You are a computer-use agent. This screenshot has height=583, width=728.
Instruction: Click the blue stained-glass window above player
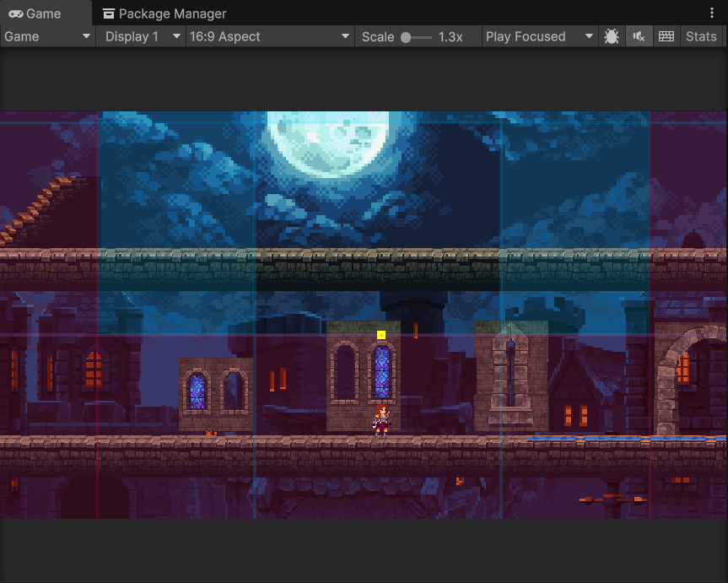pyautogui.click(x=381, y=373)
